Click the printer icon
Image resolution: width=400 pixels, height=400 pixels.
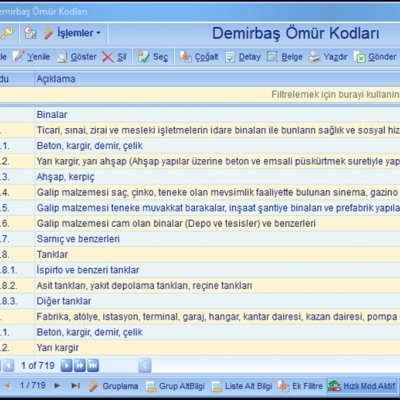pyautogui.click(x=314, y=57)
